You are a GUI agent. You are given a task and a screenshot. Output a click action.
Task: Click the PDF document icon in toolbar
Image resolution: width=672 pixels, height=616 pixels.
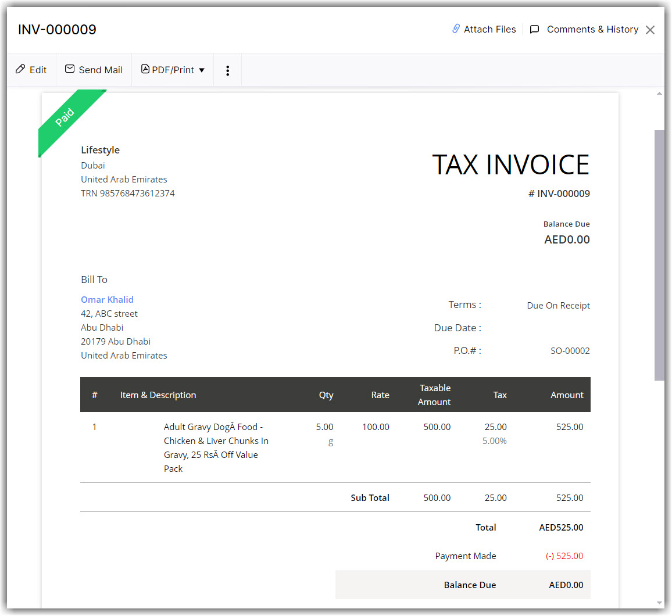pos(145,69)
